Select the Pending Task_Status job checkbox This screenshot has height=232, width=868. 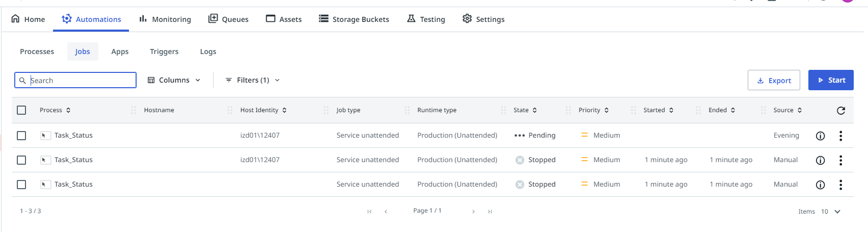(21, 136)
